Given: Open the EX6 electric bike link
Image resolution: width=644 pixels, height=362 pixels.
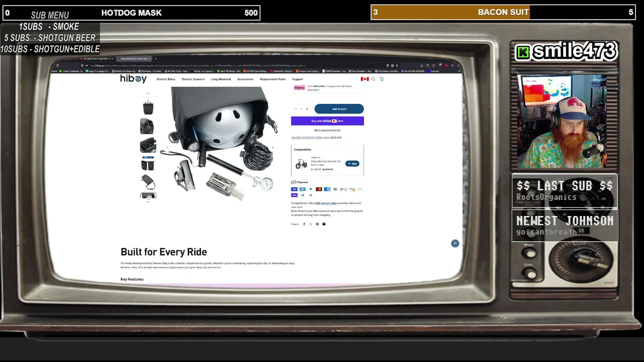Looking at the screenshot, I should click(326, 203).
